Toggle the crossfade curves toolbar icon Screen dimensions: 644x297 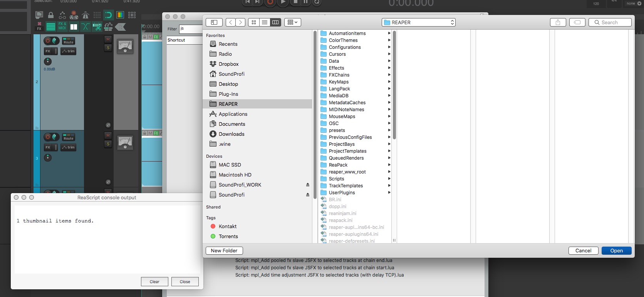pyautogui.click(x=85, y=27)
